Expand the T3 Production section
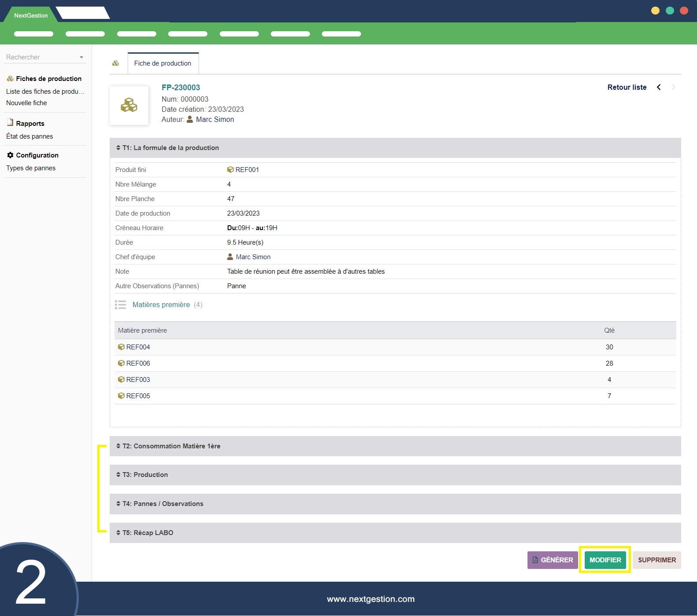697x616 pixels. [x=145, y=475]
